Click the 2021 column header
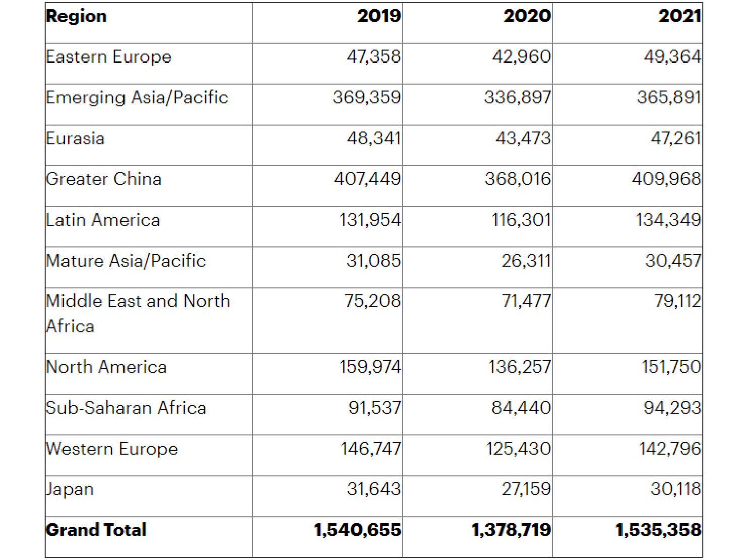Screen dimensions: 746x560 pyautogui.click(x=679, y=16)
